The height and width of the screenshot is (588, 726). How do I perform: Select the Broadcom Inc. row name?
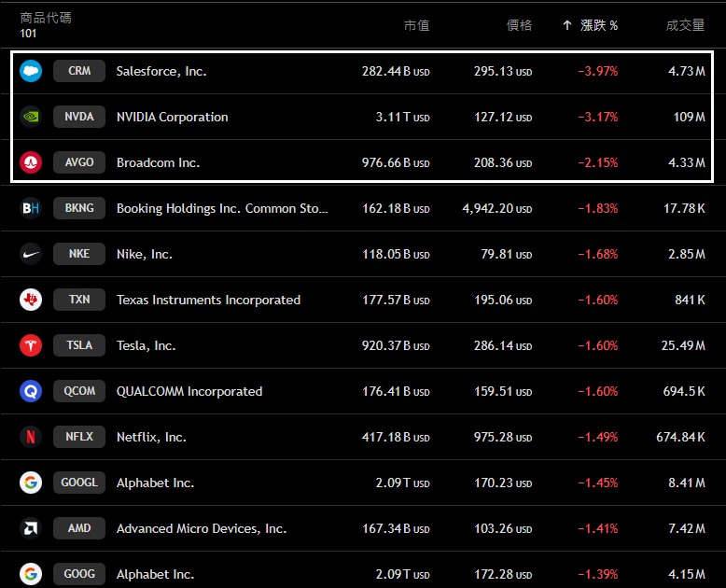(158, 162)
